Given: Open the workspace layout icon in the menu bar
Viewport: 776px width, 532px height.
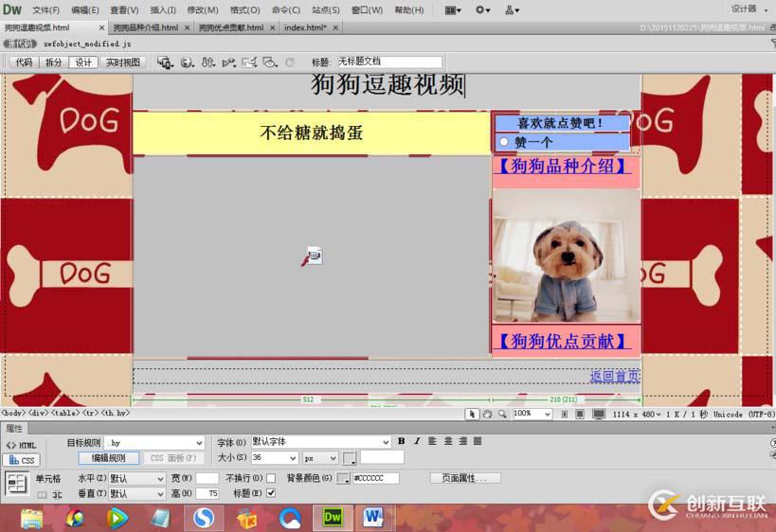Looking at the screenshot, I should tap(452, 9).
